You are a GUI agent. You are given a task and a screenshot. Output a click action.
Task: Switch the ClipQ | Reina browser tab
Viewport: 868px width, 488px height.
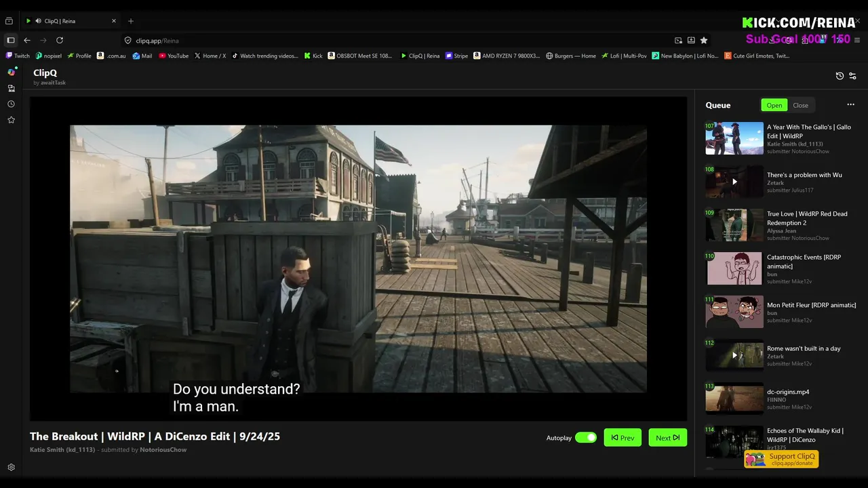click(71, 21)
